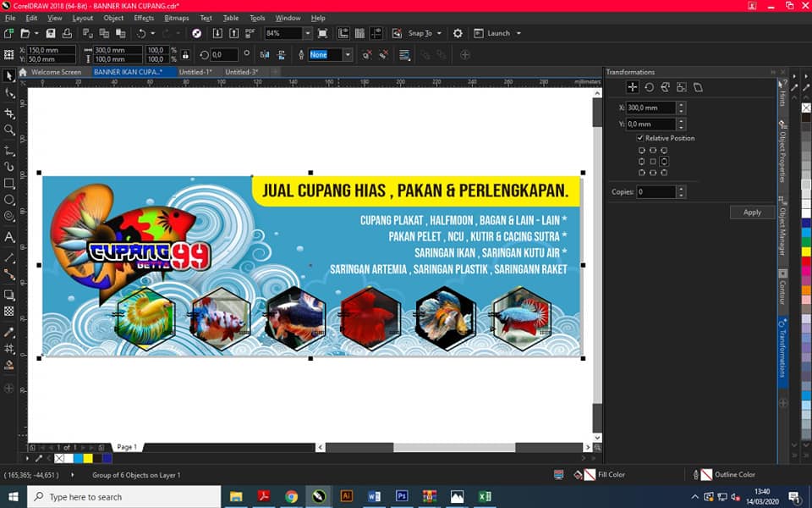Select the Zoom tool magnifier

tap(8, 130)
